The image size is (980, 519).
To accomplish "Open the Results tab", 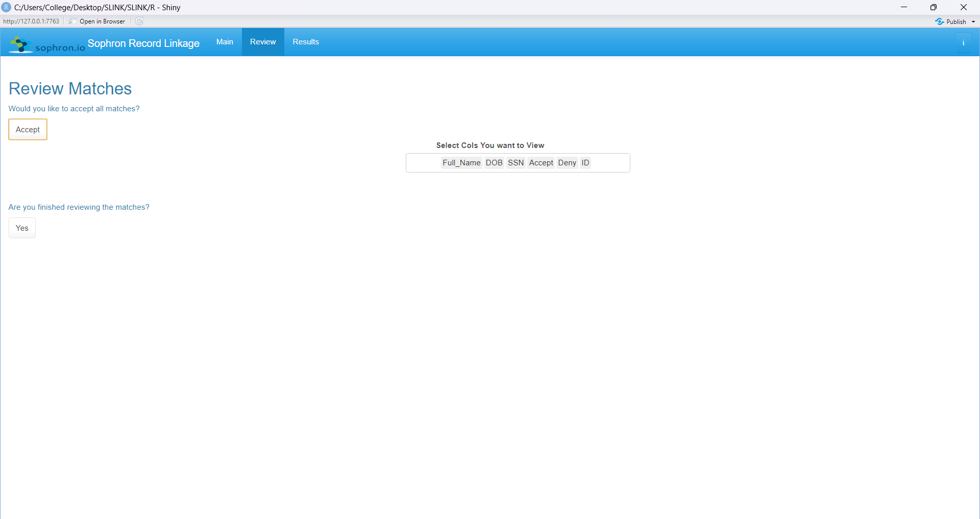I will pyautogui.click(x=305, y=42).
